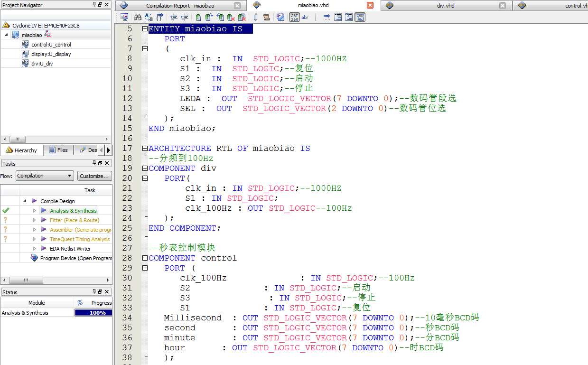
Task: Close the miaobiao.vhd editor tab
Action: point(370,6)
